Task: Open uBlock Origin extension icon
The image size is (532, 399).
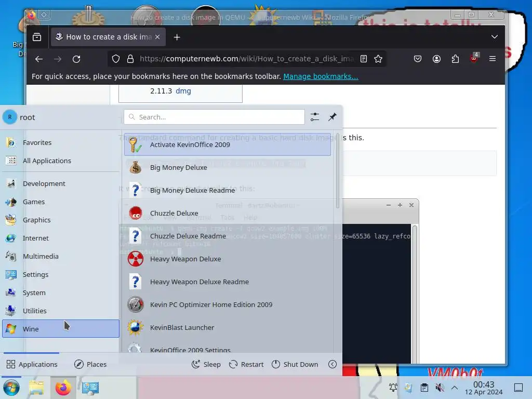Action: 474,58
